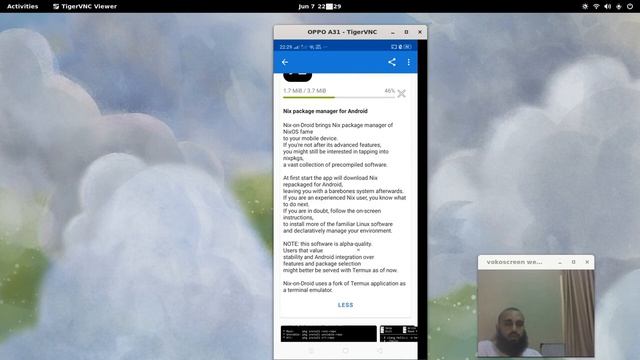
Task: Click the tray icon next to the power icon
Action: (x=619, y=6)
